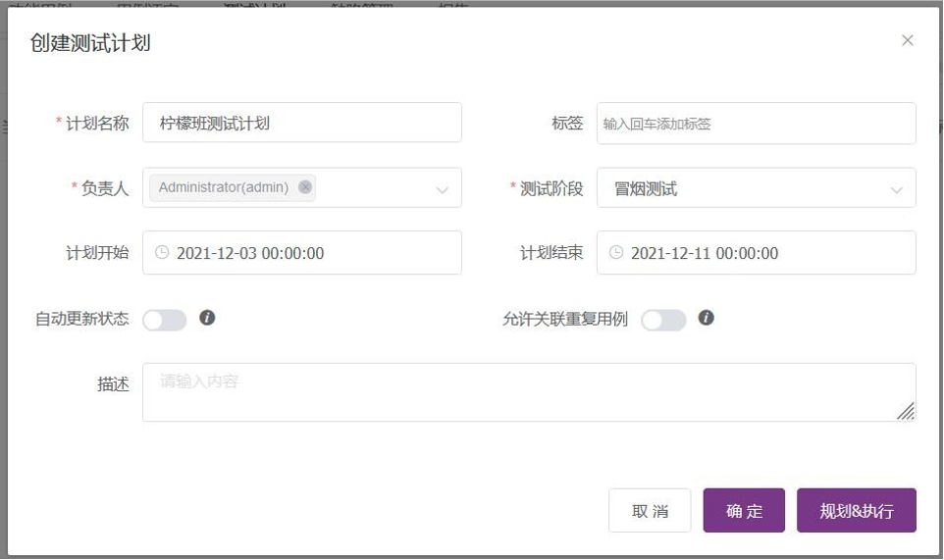This screenshot has width=944, height=560.
Task: Click the clock icon in 计划结束 field
Action: click(x=616, y=253)
